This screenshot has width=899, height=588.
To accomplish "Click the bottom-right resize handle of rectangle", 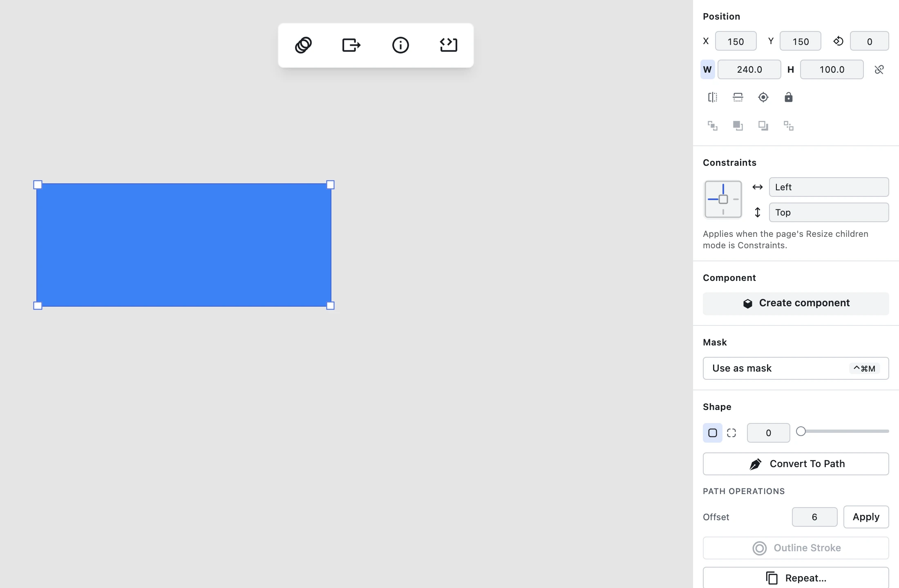I will point(331,305).
